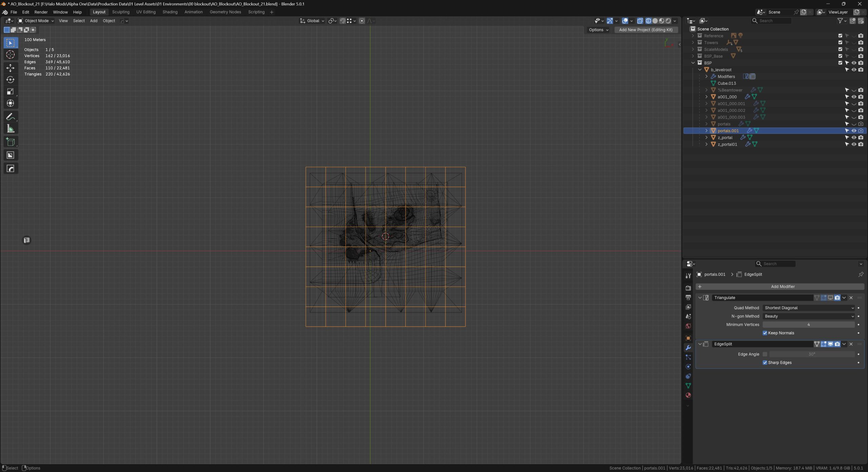Pick the Annotate tool
Screen dimensions: 868x472
point(10,117)
